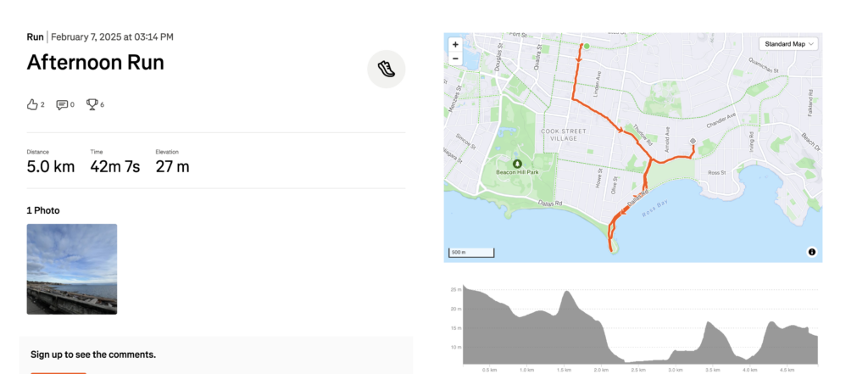Click the orange sign-up button below comments

(x=58, y=371)
